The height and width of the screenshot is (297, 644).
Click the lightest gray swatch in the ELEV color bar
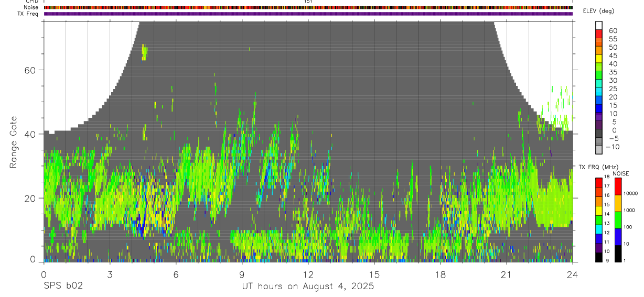(x=599, y=149)
